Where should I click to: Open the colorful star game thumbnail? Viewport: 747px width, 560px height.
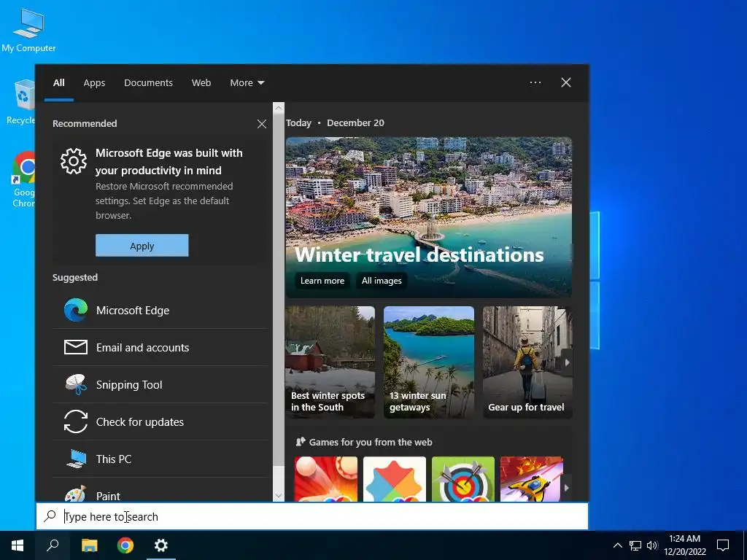tap(395, 479)
